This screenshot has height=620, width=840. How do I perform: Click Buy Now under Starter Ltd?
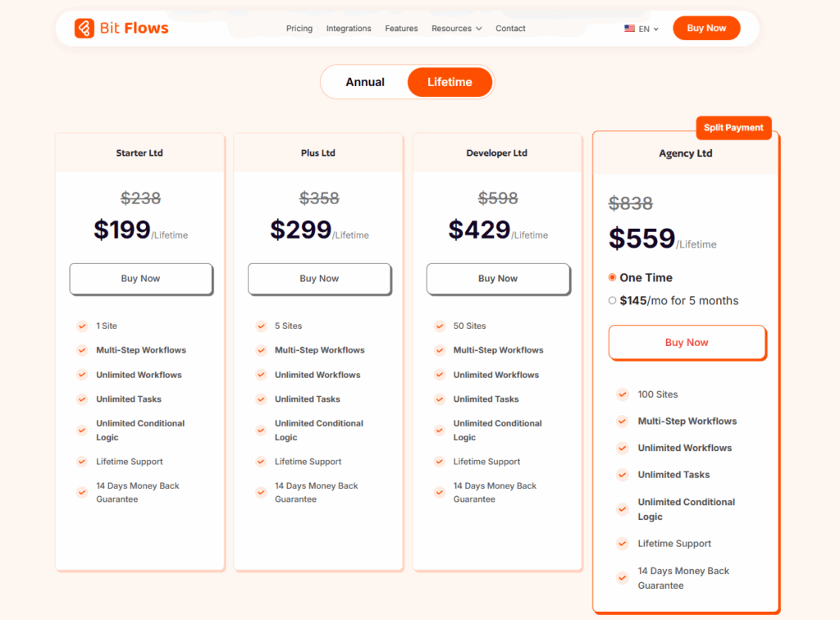tap(140, 279)
